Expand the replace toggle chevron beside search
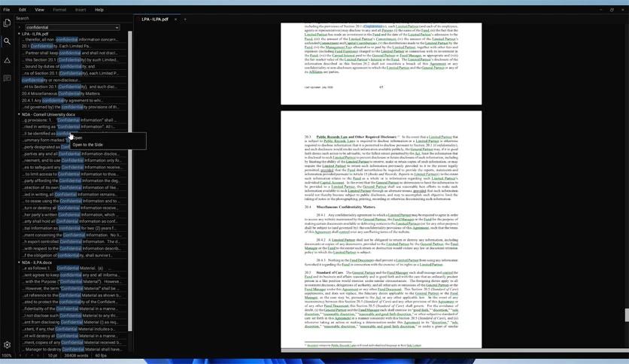The image size is (629, 364). coord(19,27)
